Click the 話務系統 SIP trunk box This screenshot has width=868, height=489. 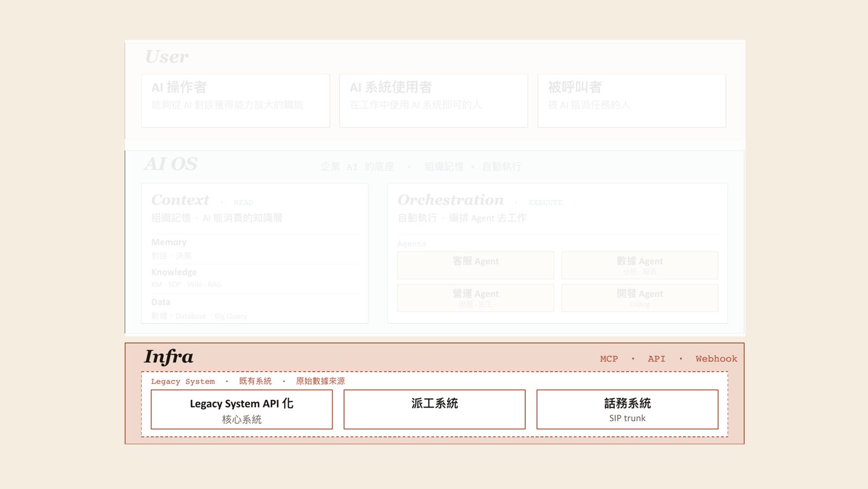pos(627,409)
